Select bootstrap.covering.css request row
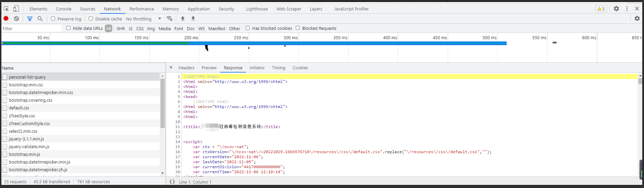 (81, 100)
